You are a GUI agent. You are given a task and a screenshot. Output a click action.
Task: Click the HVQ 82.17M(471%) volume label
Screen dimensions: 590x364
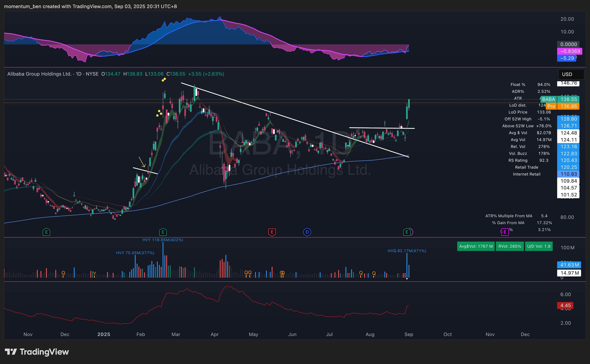pos(407,251)
